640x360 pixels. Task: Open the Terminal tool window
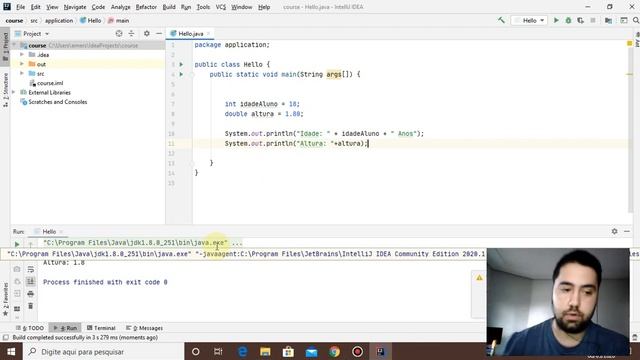point(101,328)
